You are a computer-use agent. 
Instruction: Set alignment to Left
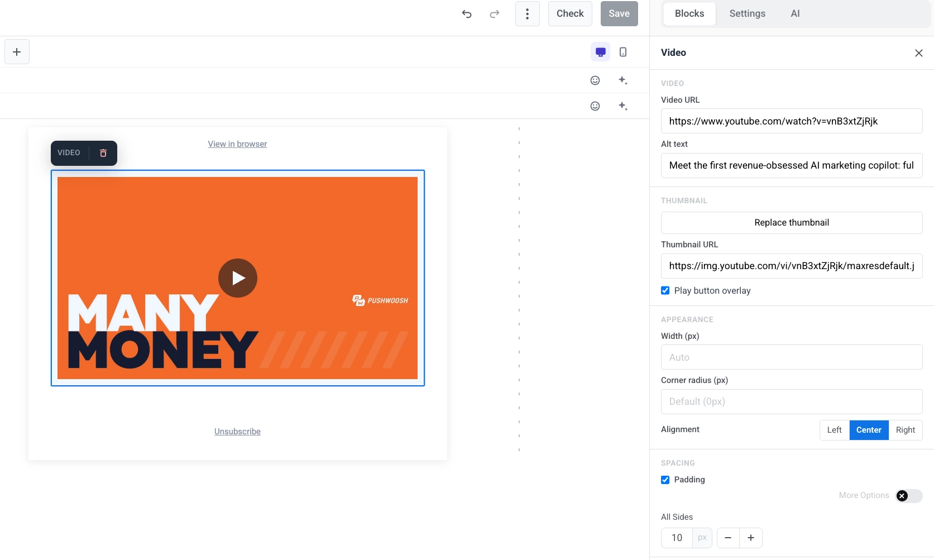tap(835, 430)
